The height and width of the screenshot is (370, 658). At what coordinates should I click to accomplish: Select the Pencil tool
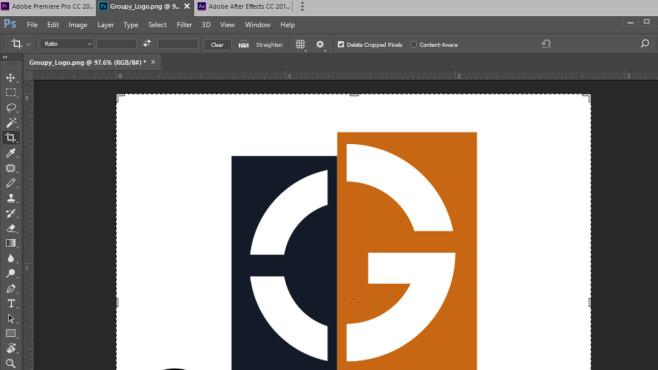[10, 183]
